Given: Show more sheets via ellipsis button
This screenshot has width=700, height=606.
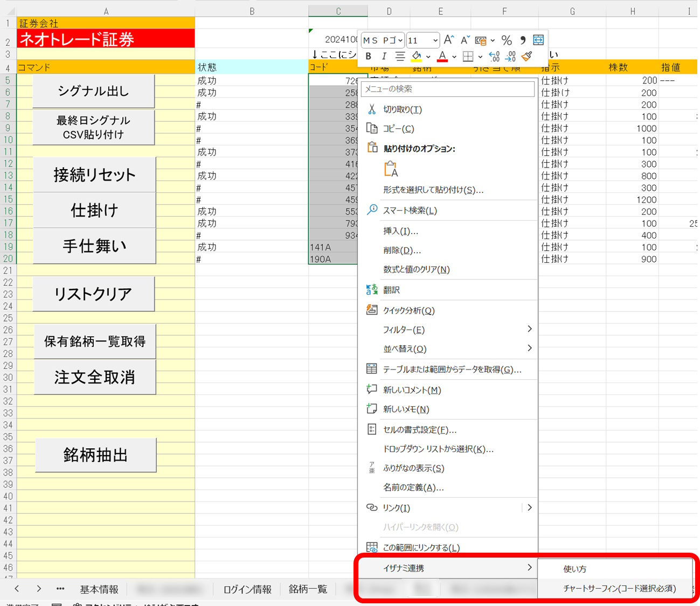Looking at the screenshot, I should click(x=60, y=589).
